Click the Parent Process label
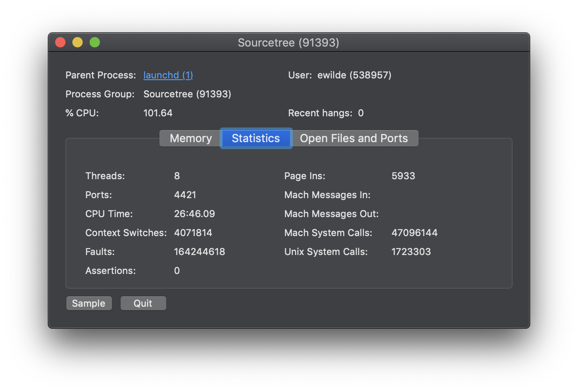Image resolution: width=578 pixels, height=392 pixels. (x=101, y=75)
